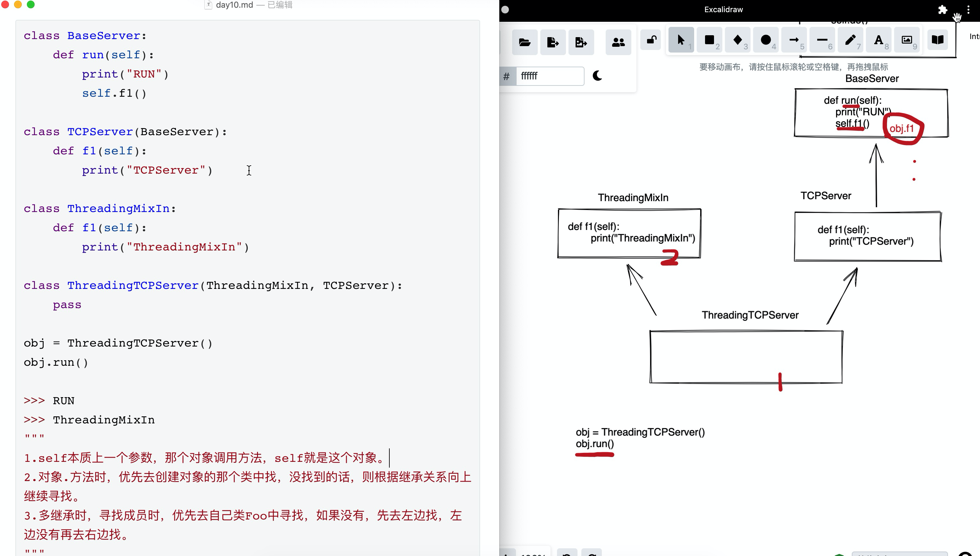Select the freehand pencil tool
The image size is (980, 556).
coord(851,40)
